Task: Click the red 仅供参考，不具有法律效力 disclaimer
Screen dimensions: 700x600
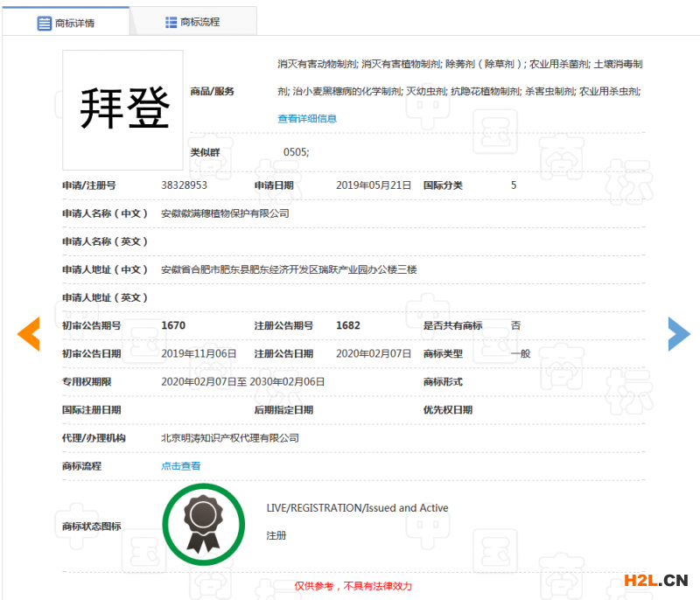Action: pyautogui.click(x=353, y=586)
